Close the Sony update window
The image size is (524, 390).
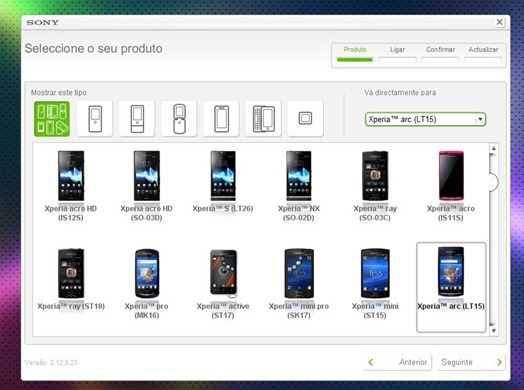[499, 22]
